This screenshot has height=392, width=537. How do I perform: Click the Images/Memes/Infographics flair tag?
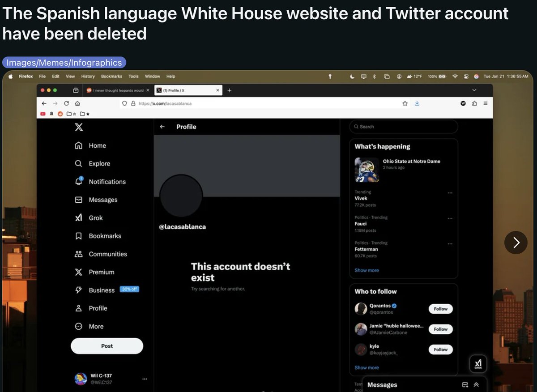(x=64, y=63)
